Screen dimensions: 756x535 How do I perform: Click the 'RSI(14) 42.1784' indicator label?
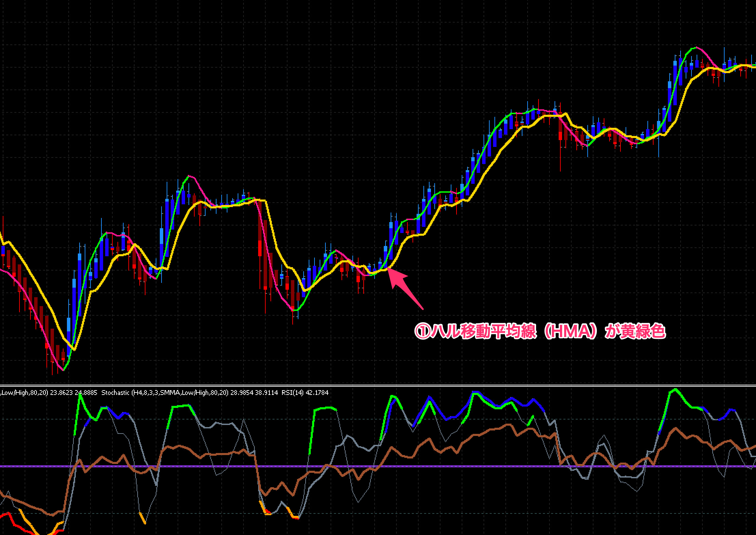tap(305, 393)
